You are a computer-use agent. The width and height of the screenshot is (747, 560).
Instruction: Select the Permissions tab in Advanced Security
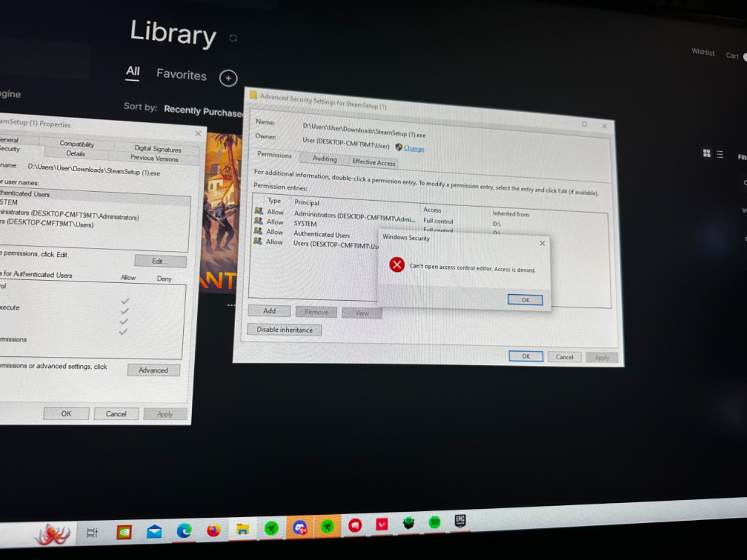pyautogui.click(x=274, y=155)
